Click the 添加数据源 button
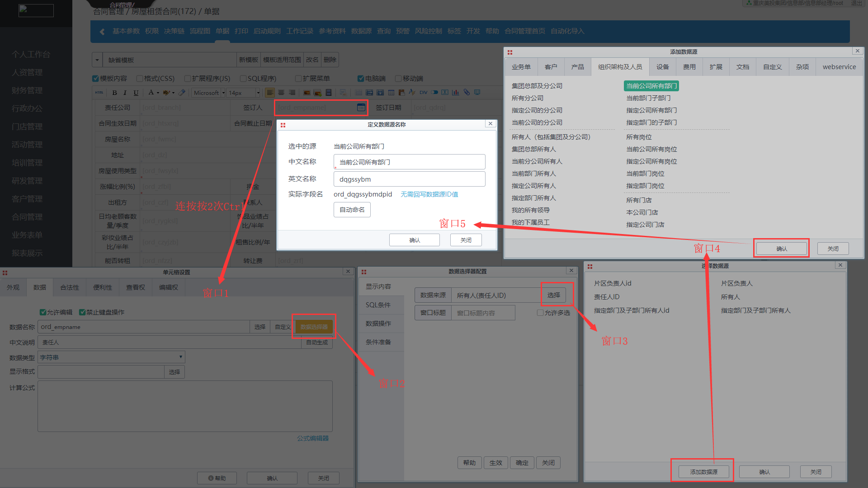This screenshot has width=868, height=488. click(703, 472)
